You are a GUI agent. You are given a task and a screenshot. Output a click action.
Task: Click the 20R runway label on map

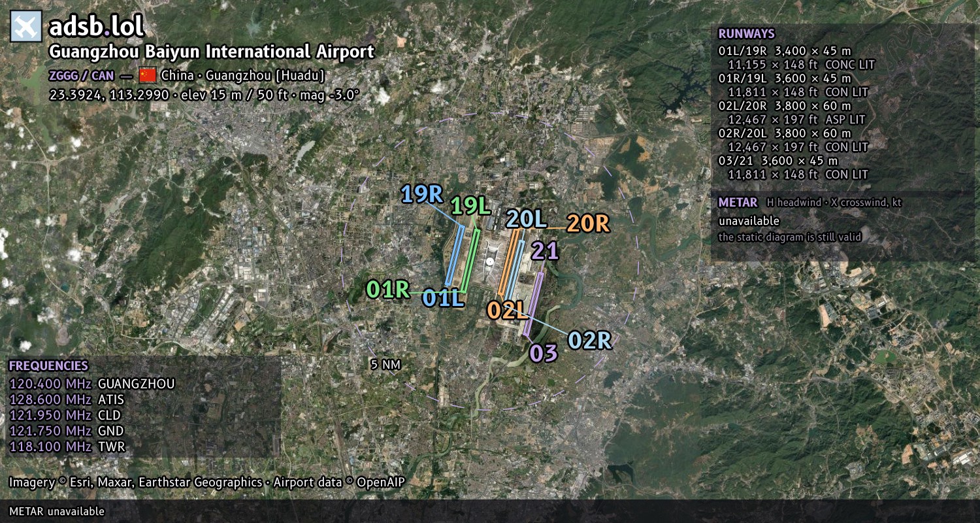(588, 224)
